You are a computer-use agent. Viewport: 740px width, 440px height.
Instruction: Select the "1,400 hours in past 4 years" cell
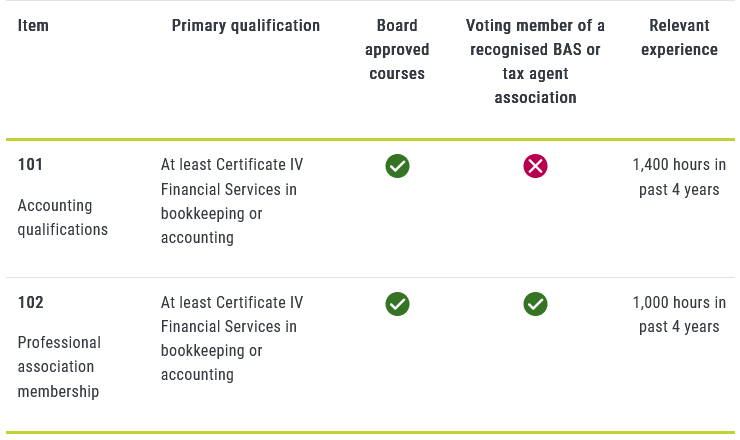[679, 177]
